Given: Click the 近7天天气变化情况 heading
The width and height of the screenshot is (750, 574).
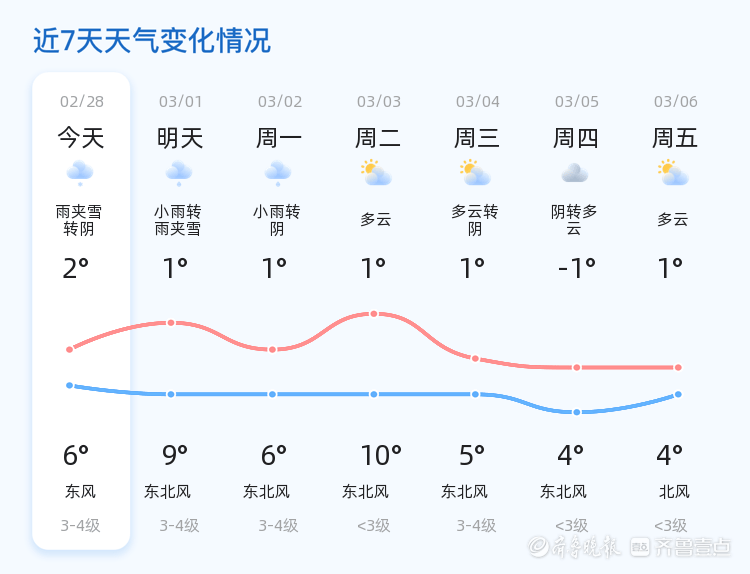Looking at the screenshot, I should tap(152, 41).
